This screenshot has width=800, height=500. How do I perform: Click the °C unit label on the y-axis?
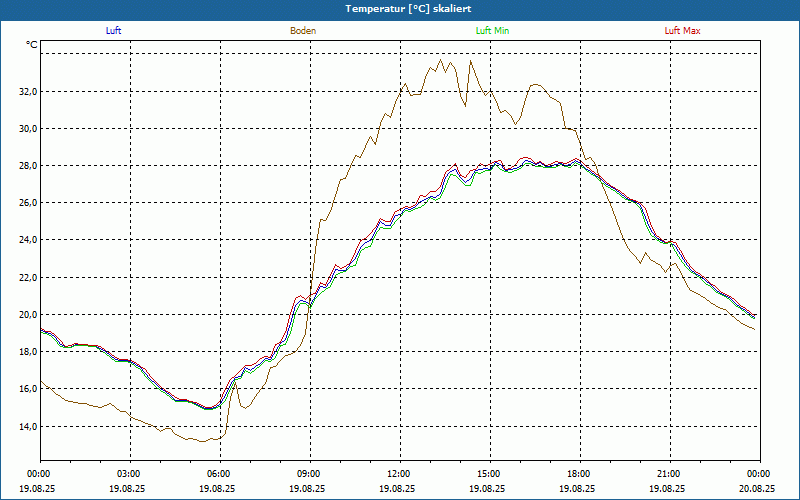[32, 45]
